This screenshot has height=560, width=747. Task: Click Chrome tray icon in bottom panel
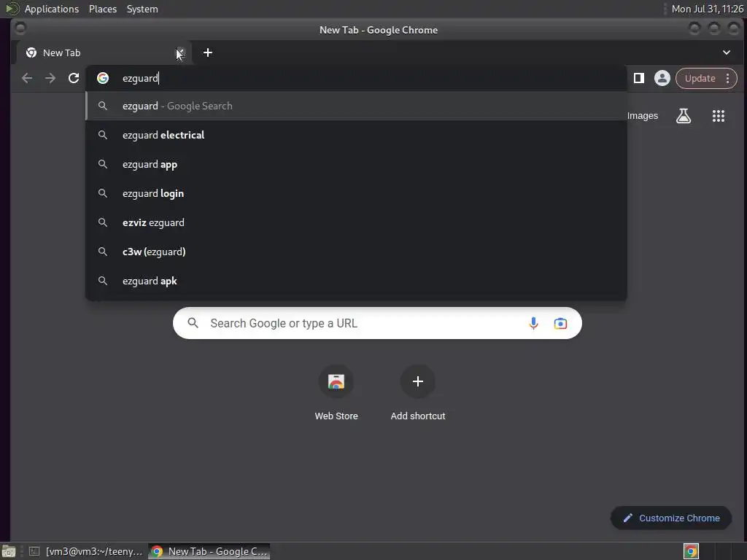(691, 551)
